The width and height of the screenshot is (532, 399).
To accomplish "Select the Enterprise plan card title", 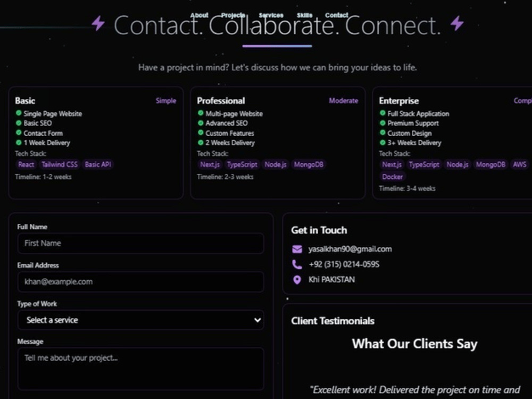I will (398, 101).
